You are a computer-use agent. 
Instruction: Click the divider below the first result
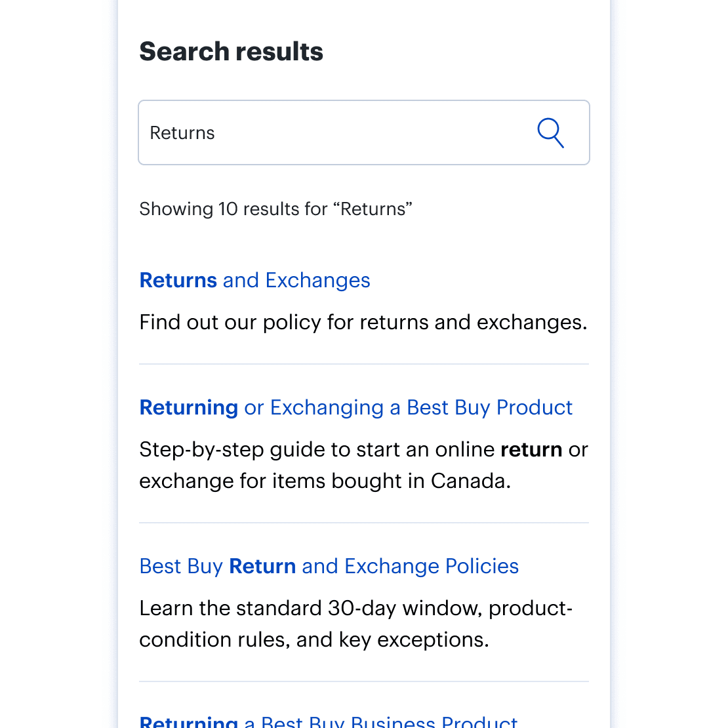[364, 364]
